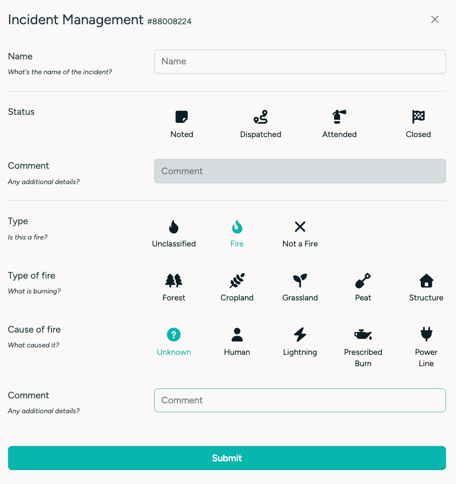Select Prescribed Burn cause
Viewport: 456px width, 484px height.
363,347
